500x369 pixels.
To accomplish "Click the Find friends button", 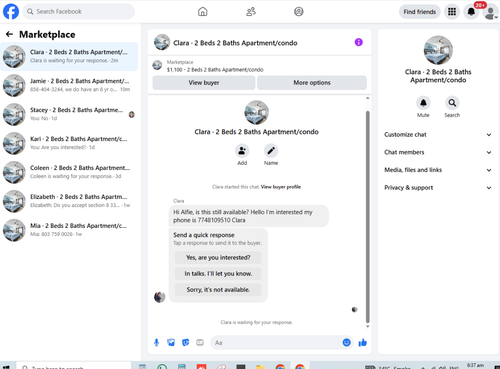I will (420, 12).
